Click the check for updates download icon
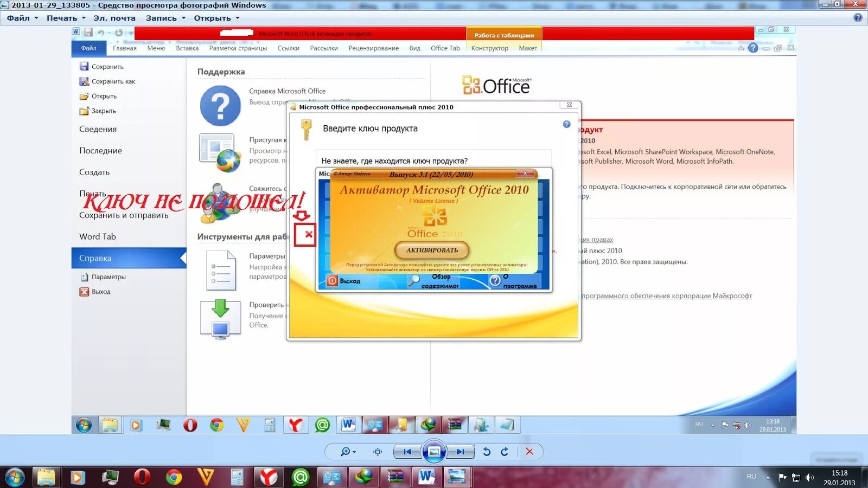 coord(220,319)
